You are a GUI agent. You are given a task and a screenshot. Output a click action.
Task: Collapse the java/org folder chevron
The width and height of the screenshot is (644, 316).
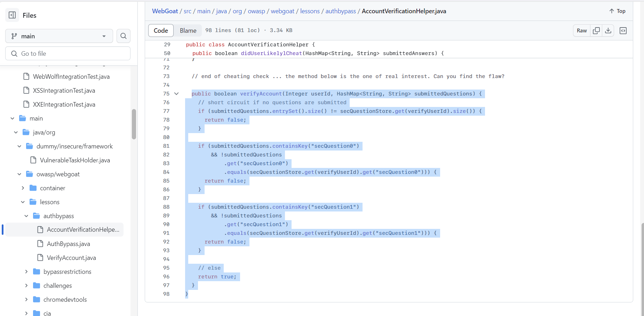[x=16, y=132]
